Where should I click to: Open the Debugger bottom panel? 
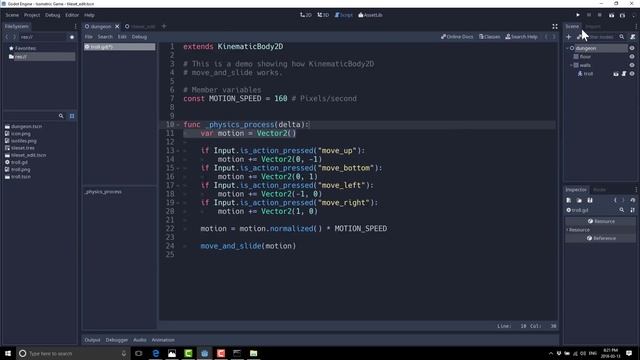coord(117,340)
